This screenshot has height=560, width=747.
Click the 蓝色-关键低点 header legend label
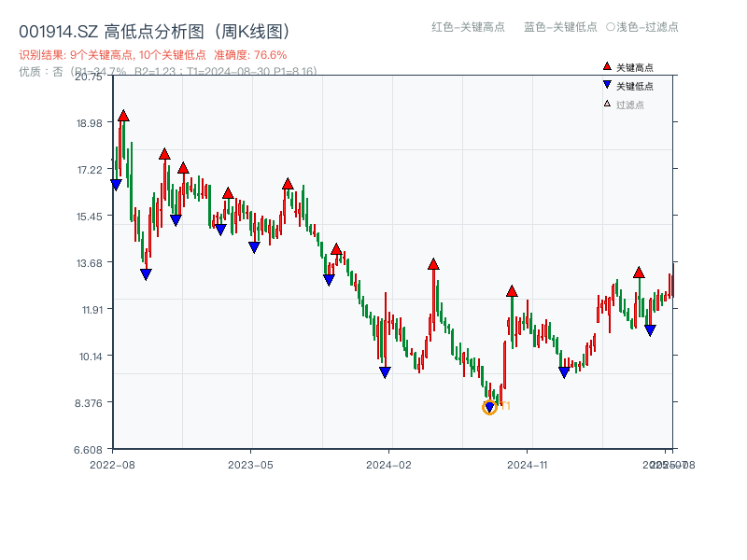560,27
